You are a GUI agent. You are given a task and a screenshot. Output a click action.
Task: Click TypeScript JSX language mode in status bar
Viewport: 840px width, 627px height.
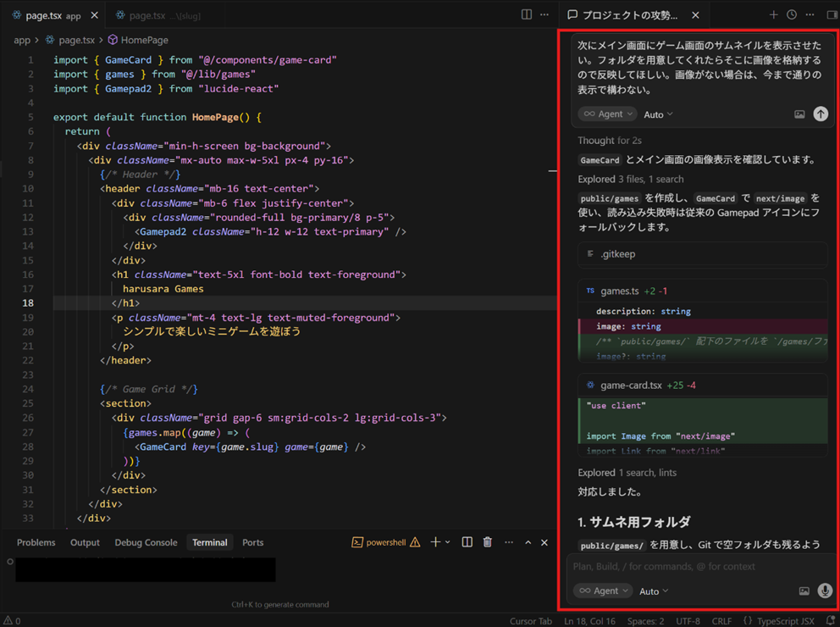[784, 621]
